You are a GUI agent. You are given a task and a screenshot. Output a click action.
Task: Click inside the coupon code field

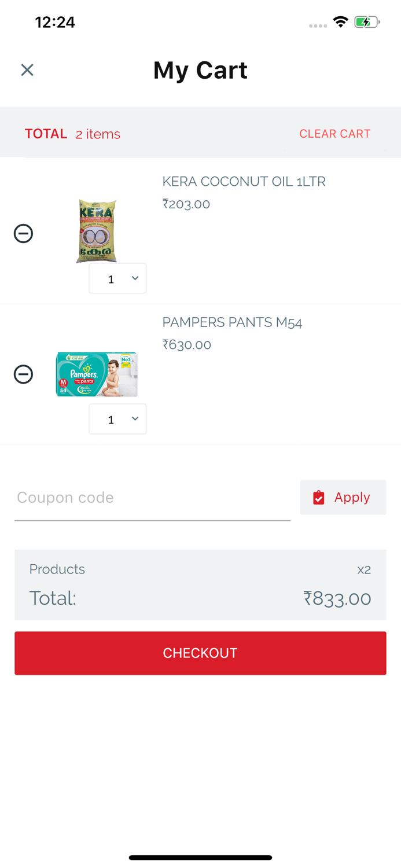point(116,497)
